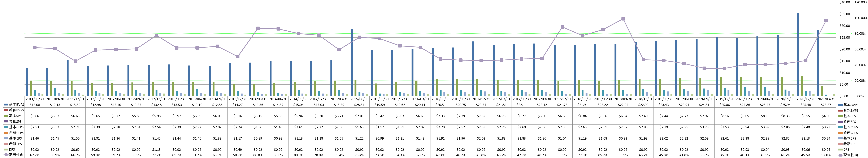Select 希釈BVPS row header in data table

tap(14, 110)
